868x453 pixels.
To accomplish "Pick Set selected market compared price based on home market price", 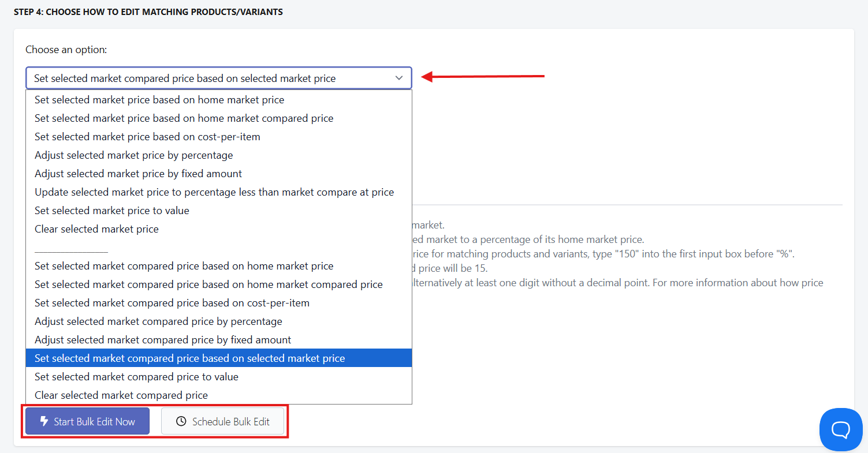I will coord(219,266).
